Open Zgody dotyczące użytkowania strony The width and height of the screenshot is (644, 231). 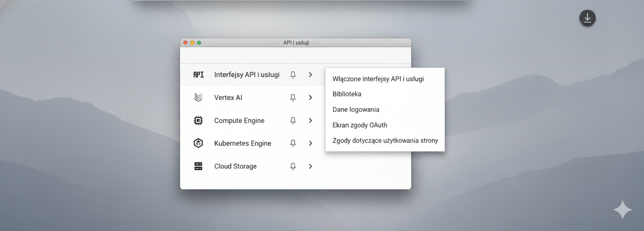(385, 141)
